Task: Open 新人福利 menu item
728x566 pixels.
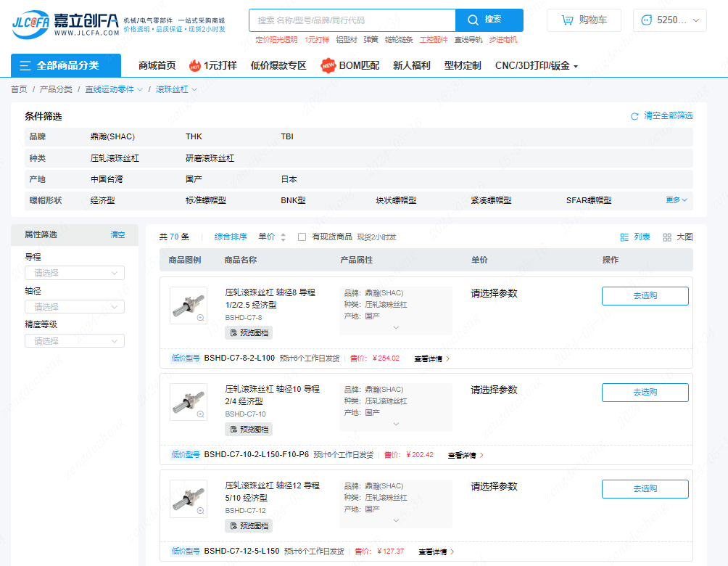Action: click(x=412, y=65)
